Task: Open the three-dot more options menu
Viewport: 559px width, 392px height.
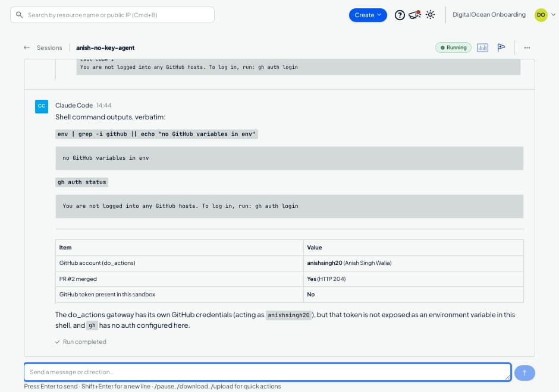Action: pyautogui.click(x=527, y=48)
